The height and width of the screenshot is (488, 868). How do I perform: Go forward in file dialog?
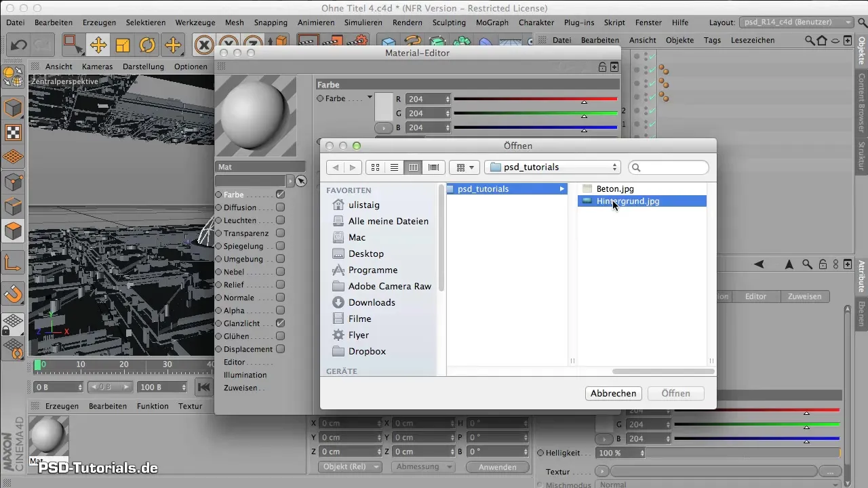tap(353, 167)
